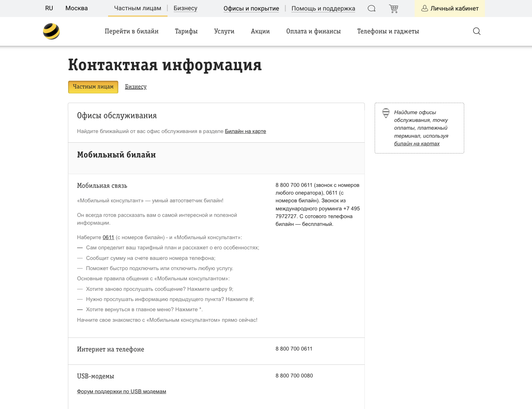Switch to the Бизнесу option below the heading
Viewport: 532px width, 409px height.
coord(136,87)
